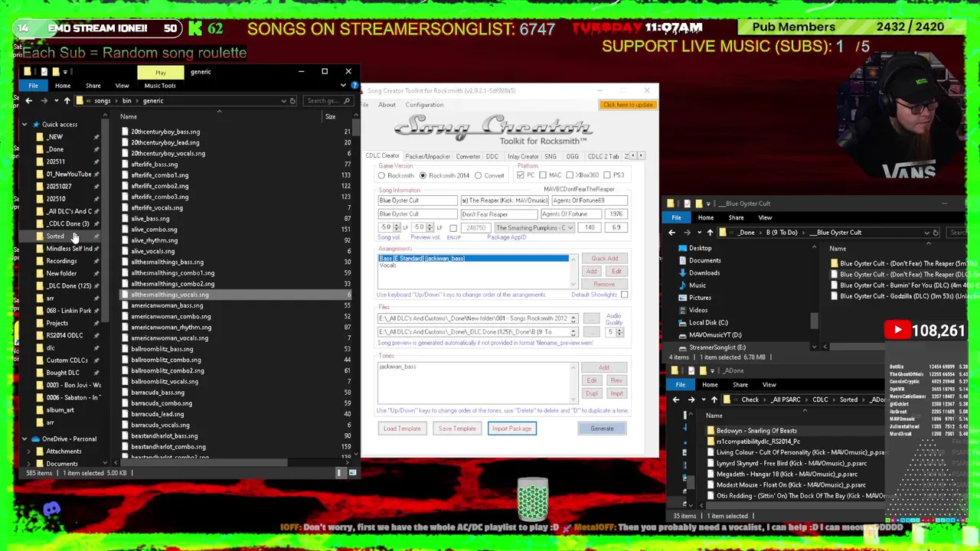Switch generic window to large icons view
The height and width of the screenshot is (551, 980).
pyautogui.click(x=352, y=473)
